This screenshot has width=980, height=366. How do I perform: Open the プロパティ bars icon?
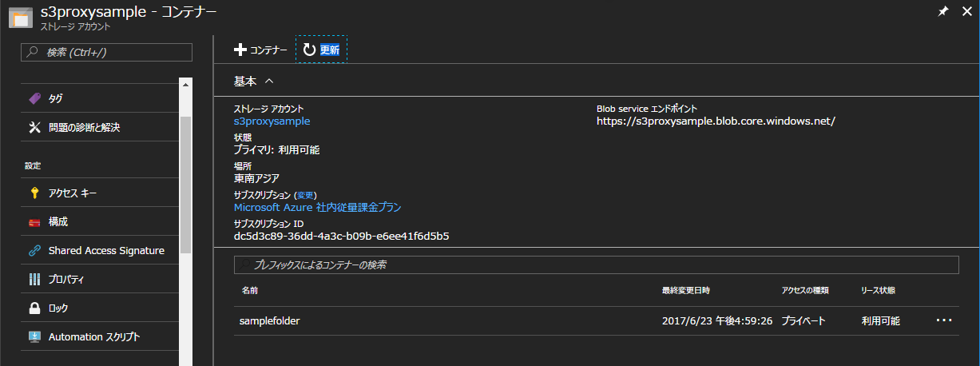click(x=34, y=279)
